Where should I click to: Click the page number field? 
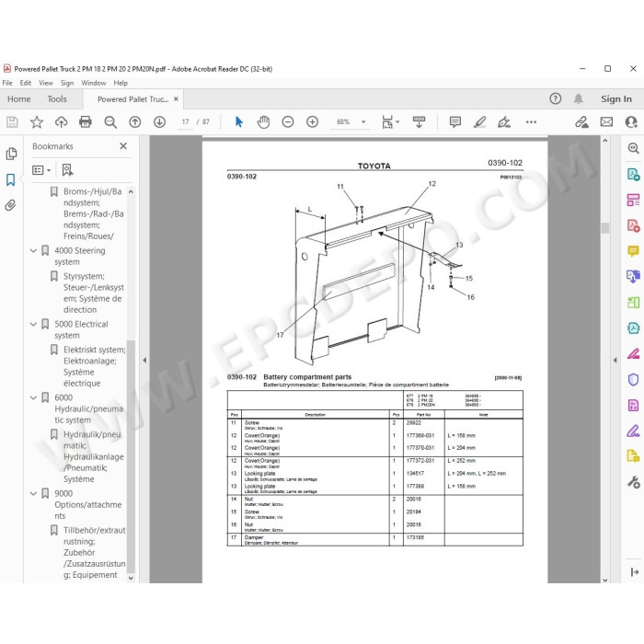click(x=185, y=122)
